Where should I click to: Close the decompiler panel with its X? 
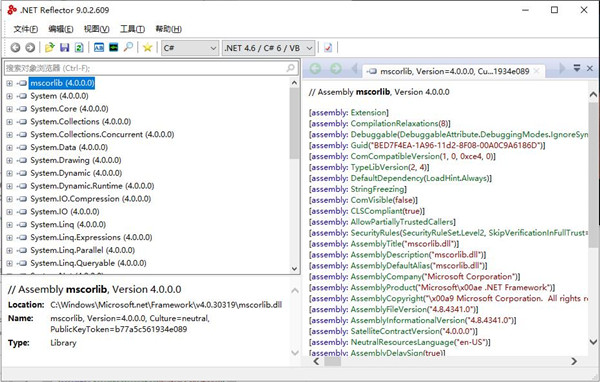tap(590, 68)
